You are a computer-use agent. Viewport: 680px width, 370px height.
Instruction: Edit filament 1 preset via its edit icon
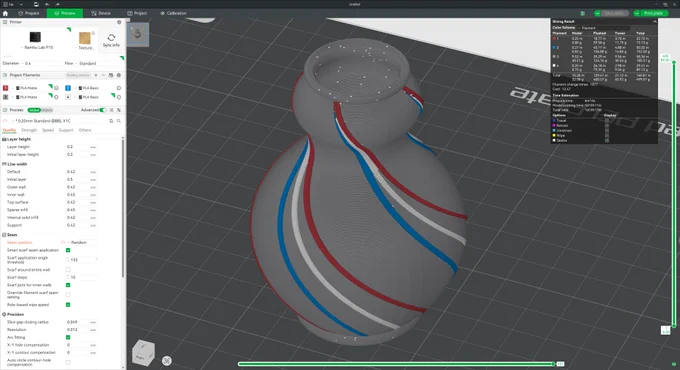pos(56,88)
